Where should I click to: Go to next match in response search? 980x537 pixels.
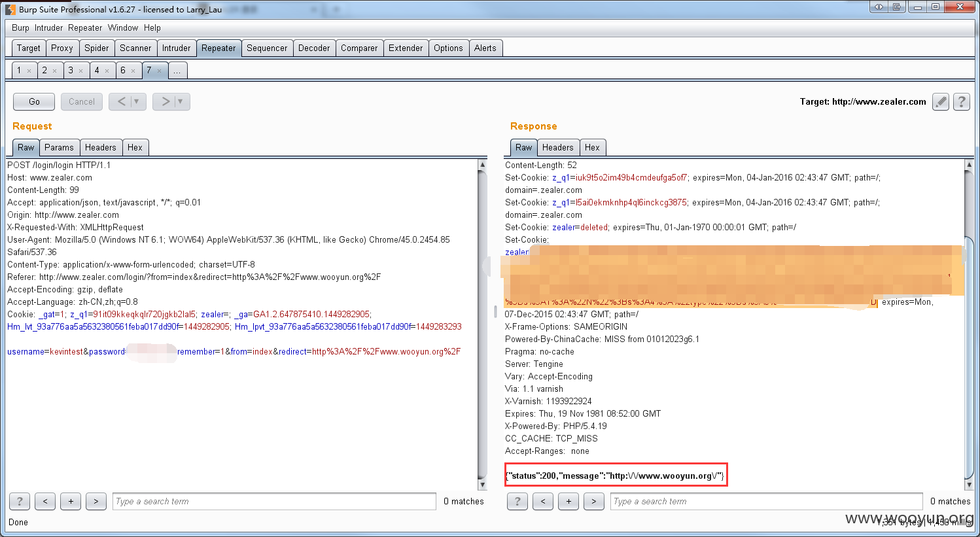point(594,501)
